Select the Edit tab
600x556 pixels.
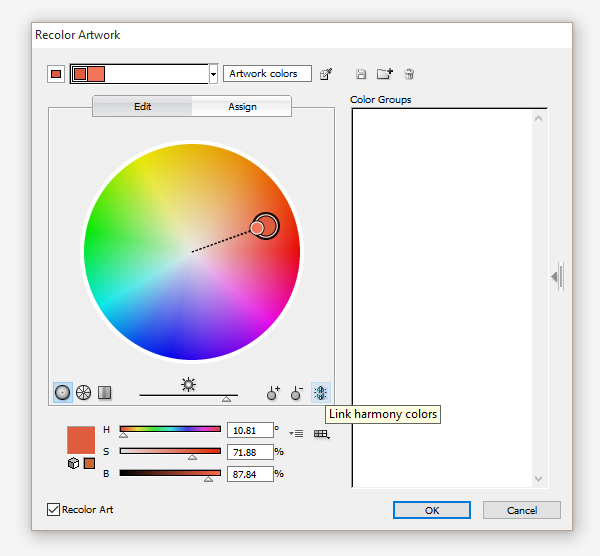point(142,107)
